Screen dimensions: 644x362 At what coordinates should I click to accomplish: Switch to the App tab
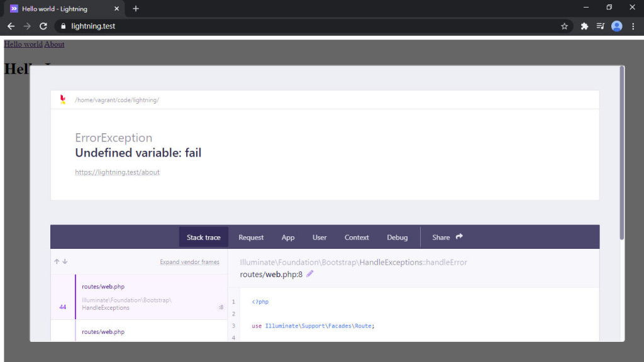click(288, 237)
